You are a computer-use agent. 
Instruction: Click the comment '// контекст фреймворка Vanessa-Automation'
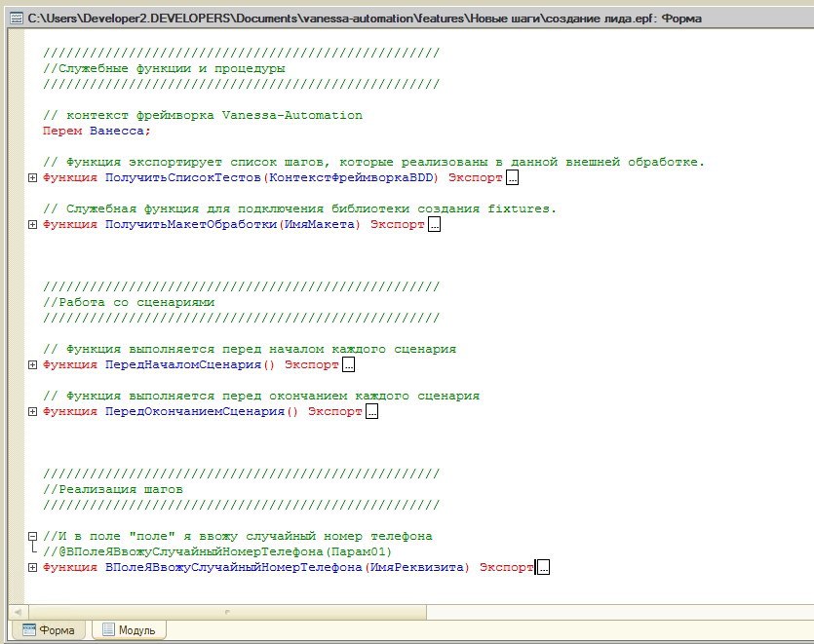[203, 115]
